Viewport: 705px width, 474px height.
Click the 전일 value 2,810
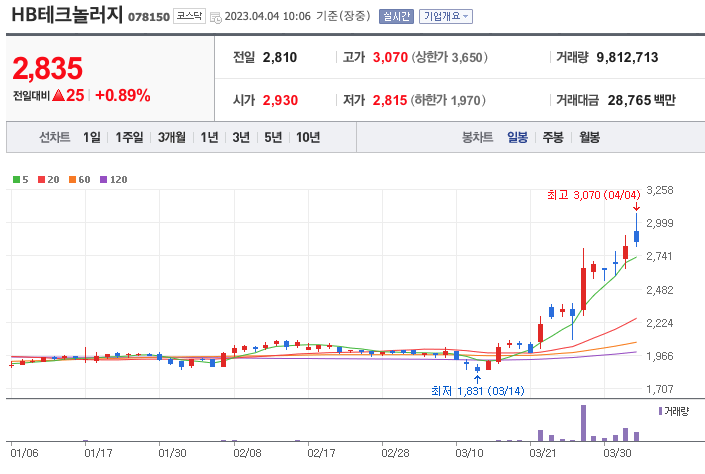(280, 58)
